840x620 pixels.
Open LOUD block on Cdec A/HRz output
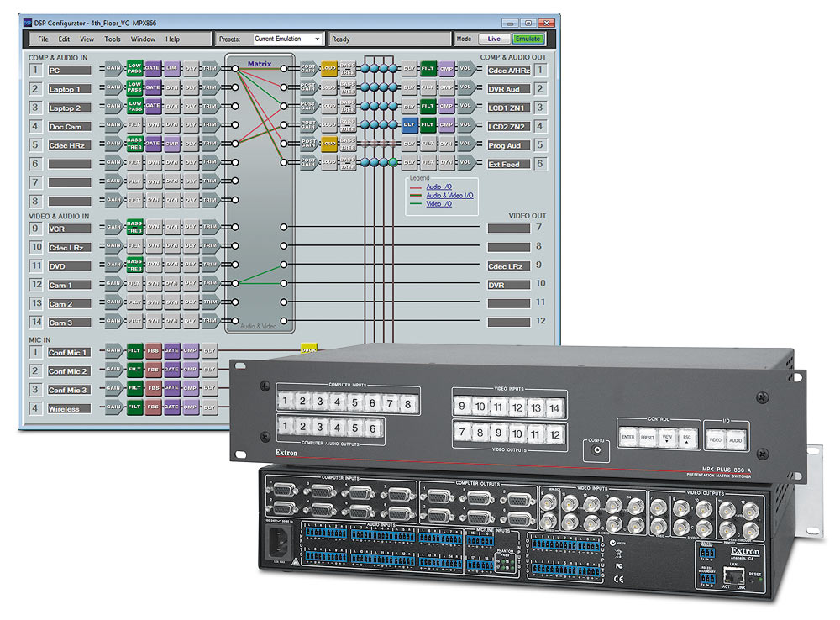(x=328, y=68)
